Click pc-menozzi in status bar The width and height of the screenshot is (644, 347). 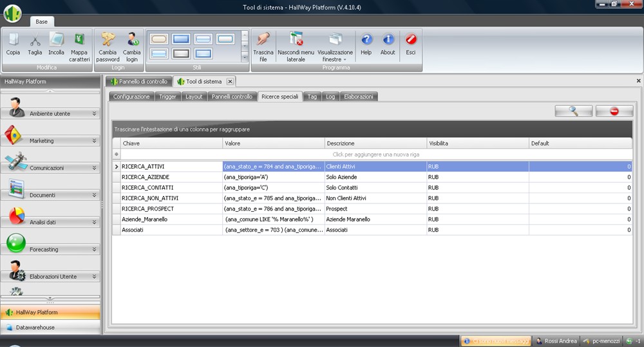coord(601,341)
